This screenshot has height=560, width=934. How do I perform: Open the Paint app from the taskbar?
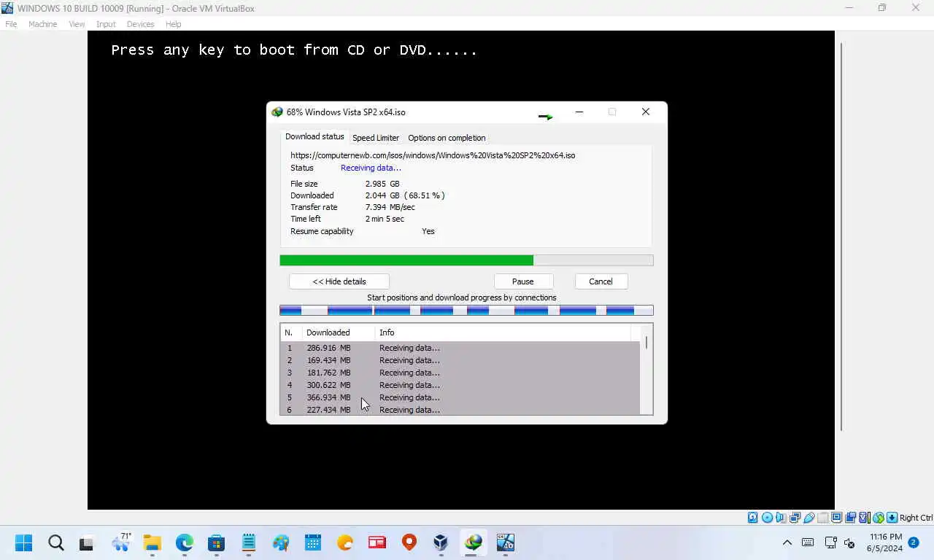[281, 542]
